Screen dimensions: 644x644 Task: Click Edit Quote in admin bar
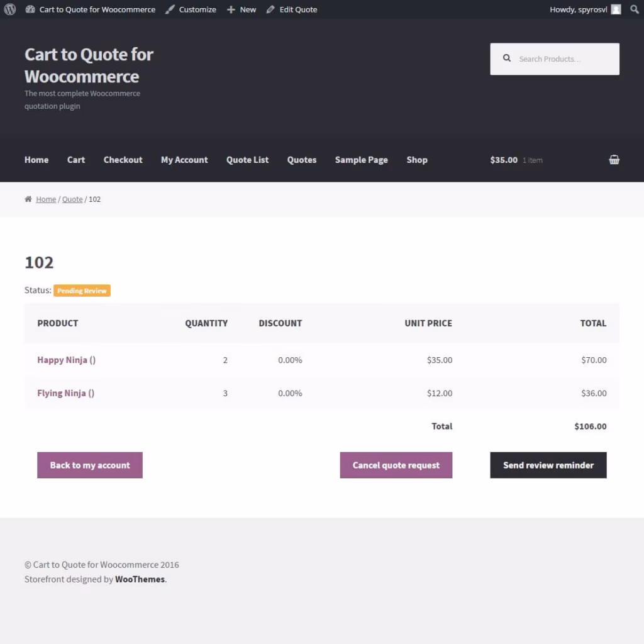pyautogui.click(x=292, y=9)
